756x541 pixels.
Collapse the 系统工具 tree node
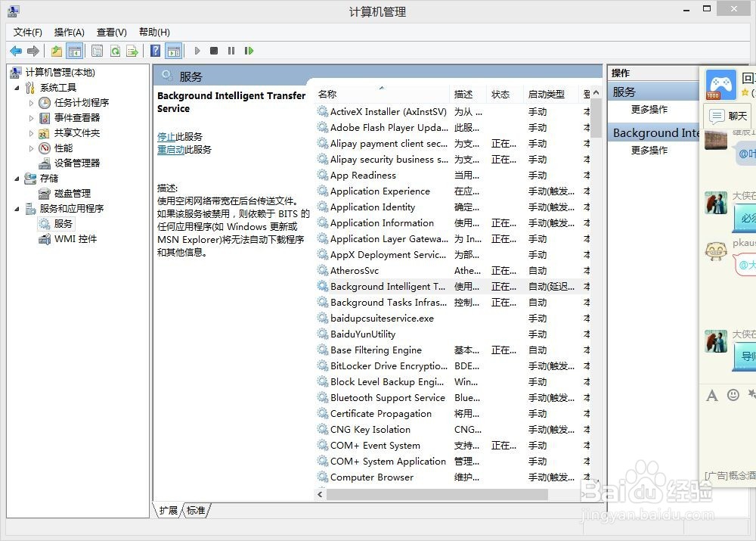[x=17, y=88]
